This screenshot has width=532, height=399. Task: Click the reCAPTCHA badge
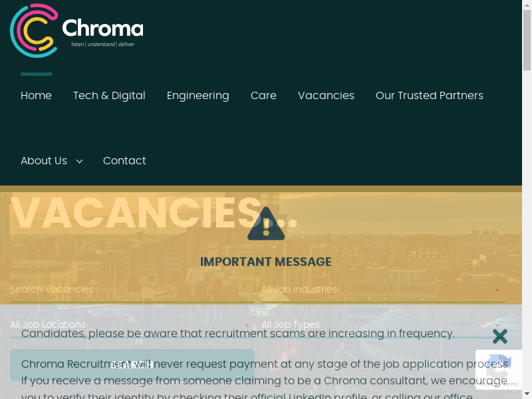[x=500, y=370]
